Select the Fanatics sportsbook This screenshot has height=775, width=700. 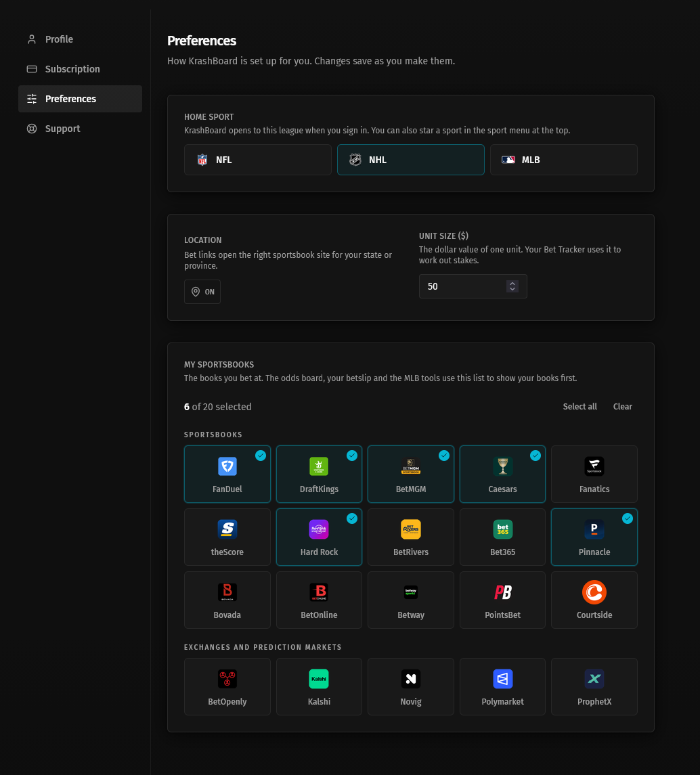coord(594,474)
